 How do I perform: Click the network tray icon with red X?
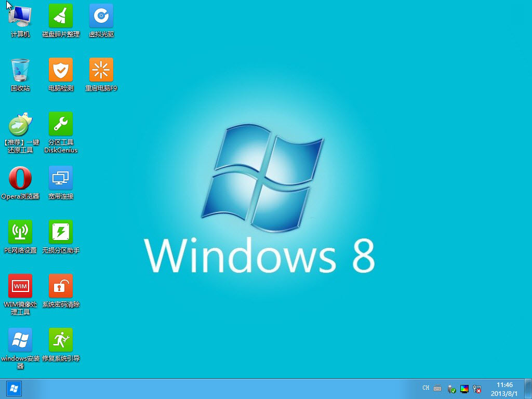pos(477,389)
